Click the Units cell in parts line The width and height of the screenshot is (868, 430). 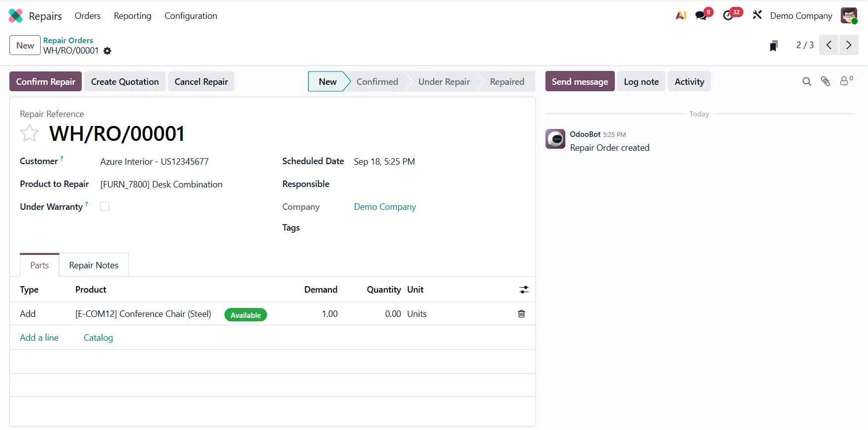coord(417,314)
